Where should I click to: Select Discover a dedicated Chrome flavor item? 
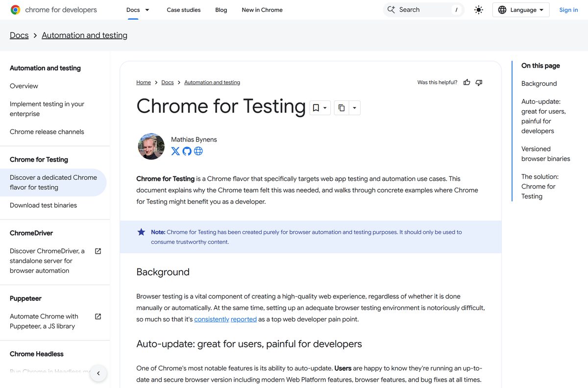53,182
